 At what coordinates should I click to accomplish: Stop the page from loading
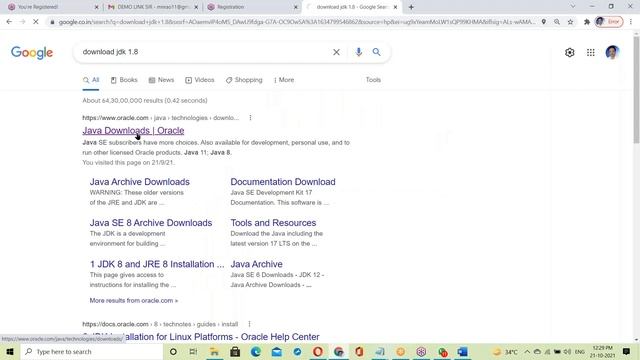[36, 22]
